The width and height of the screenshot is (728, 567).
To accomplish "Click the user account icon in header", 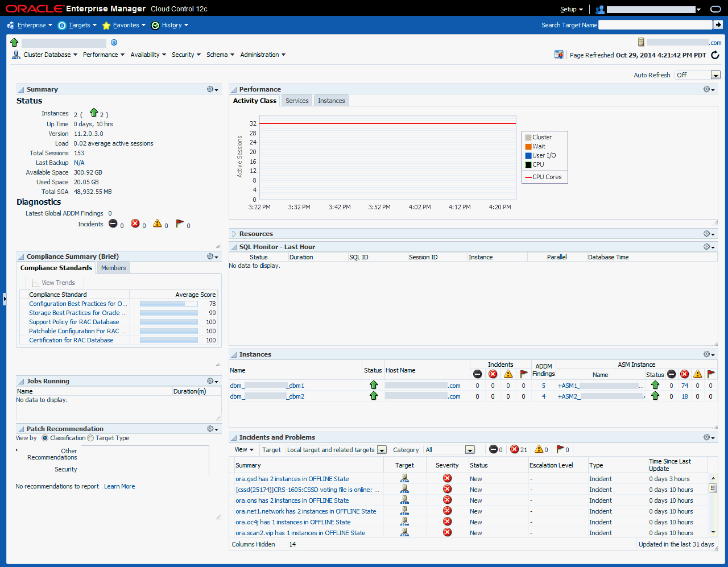I will tap(599, 9).
